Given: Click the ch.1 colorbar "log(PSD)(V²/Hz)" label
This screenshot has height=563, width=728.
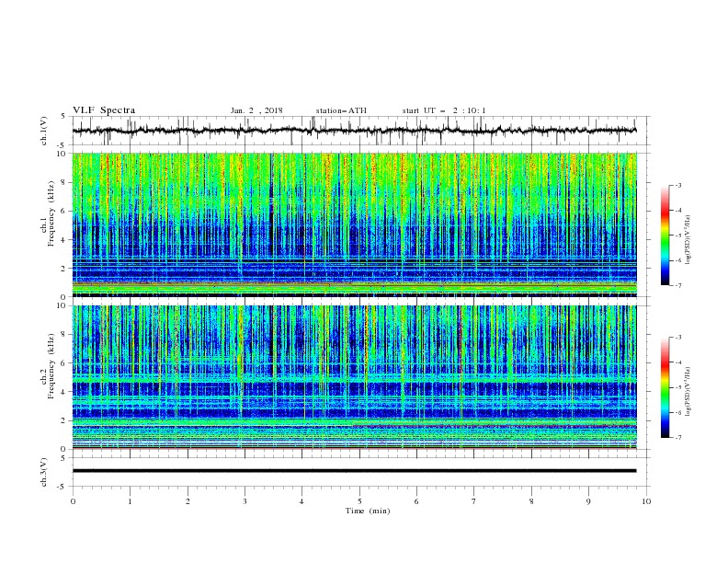Looking at the screenshot, I should 688,240.
